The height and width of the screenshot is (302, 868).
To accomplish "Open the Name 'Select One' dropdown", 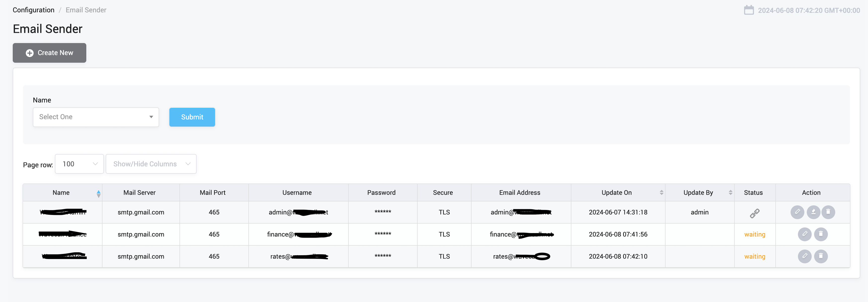I will 96,117.
